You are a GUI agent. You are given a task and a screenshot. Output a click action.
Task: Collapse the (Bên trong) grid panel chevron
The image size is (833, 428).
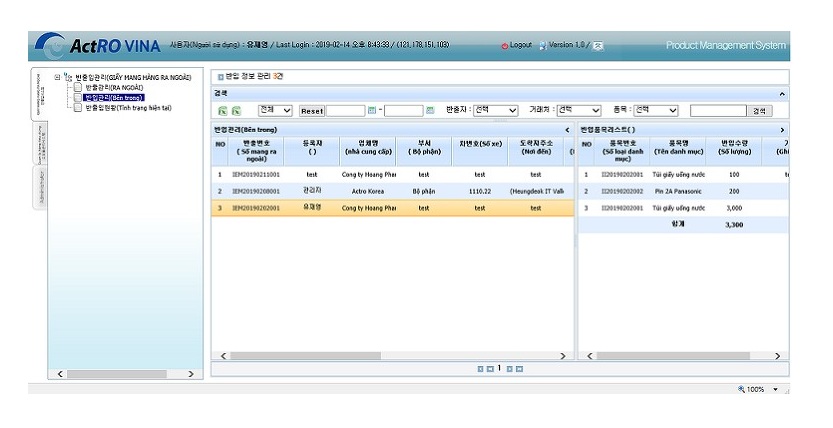(567, 130)
